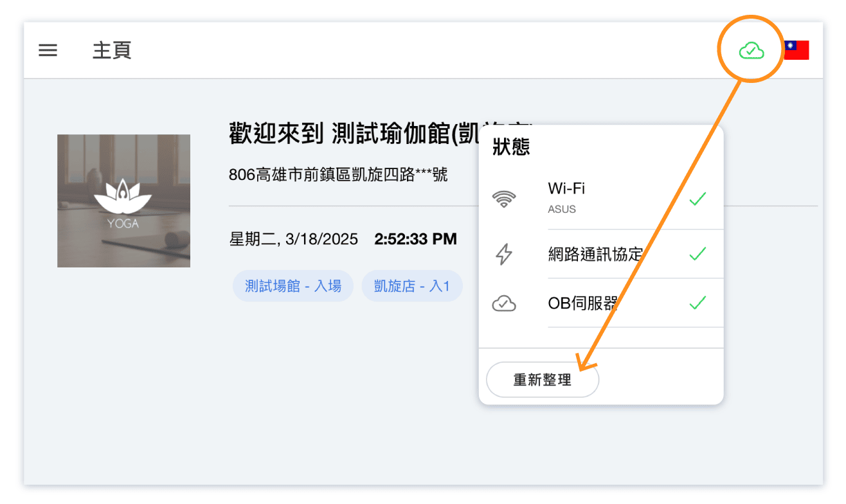Open the hamburger navigation menu

(48, 50)
